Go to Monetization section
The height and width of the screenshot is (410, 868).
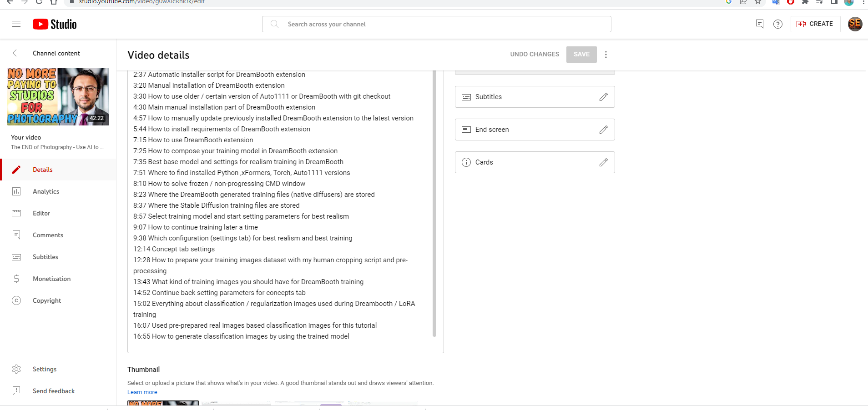[51, 279]
